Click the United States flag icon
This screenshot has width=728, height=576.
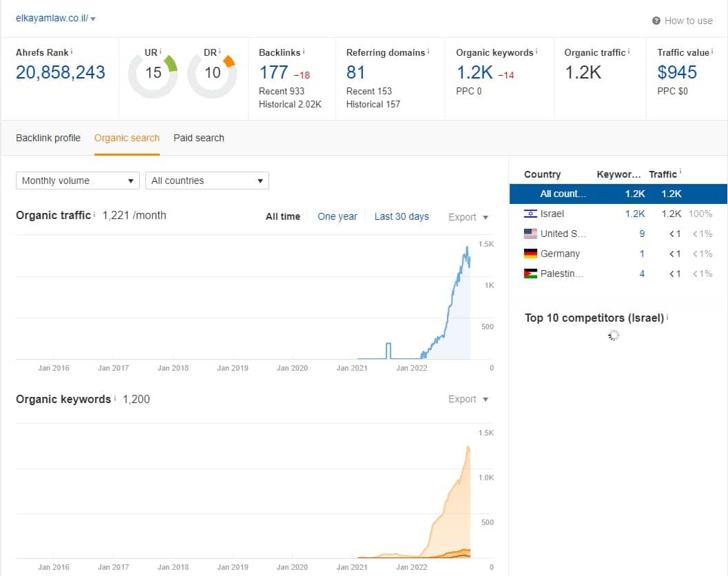tap(530, 234)
